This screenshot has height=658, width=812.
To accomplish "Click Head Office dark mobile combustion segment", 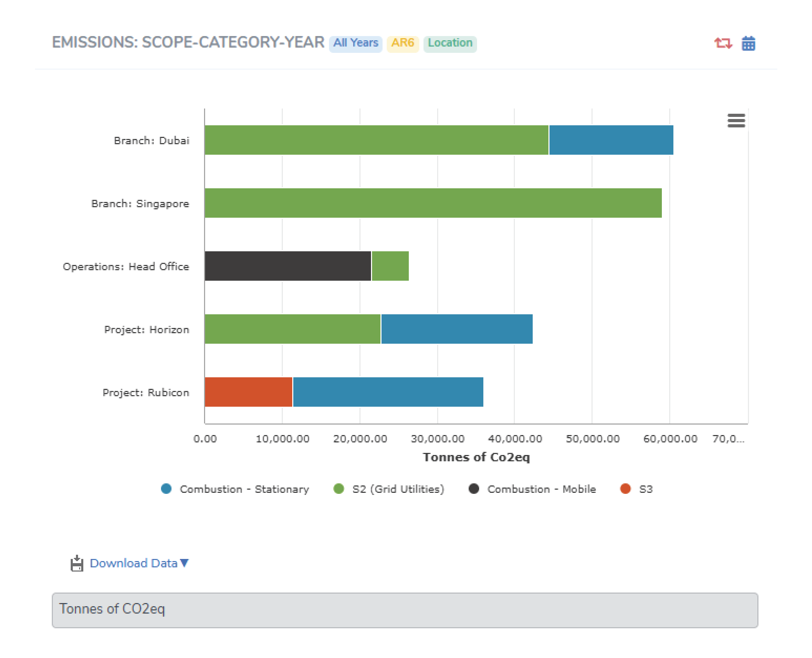I will 287,266.
